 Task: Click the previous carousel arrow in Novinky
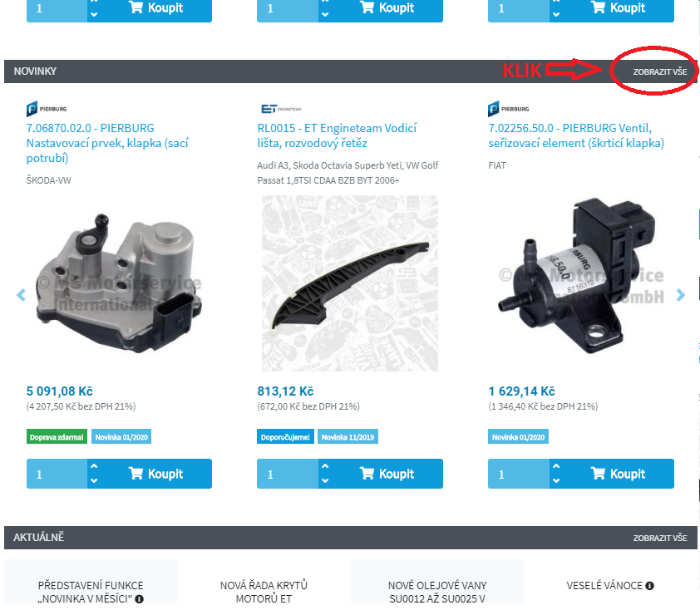coord(21,295)
